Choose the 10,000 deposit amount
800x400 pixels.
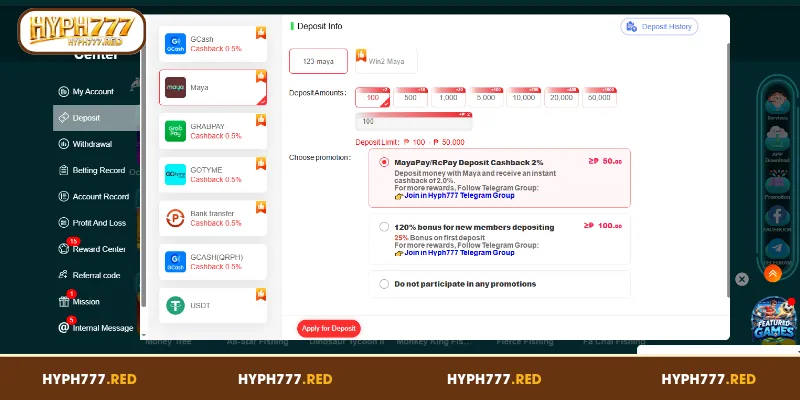523,97
